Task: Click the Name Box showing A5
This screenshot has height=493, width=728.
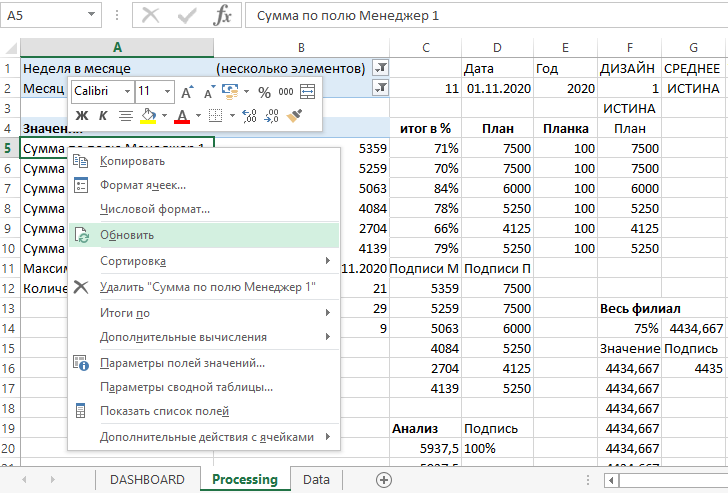Action: 40,16
